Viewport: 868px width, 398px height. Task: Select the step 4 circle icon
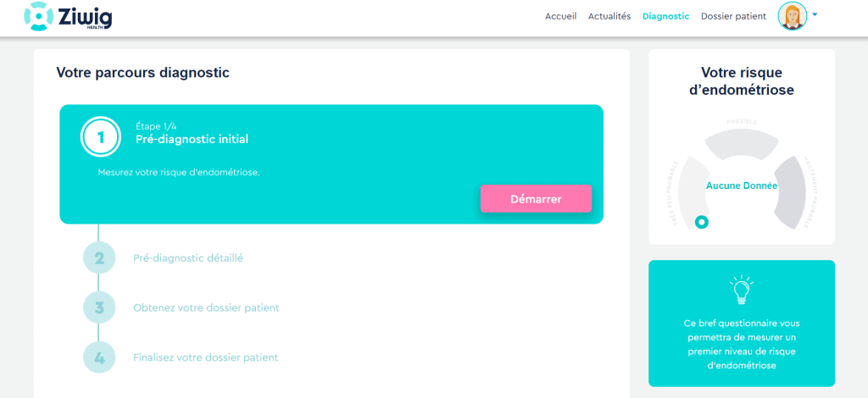(99, 357)
